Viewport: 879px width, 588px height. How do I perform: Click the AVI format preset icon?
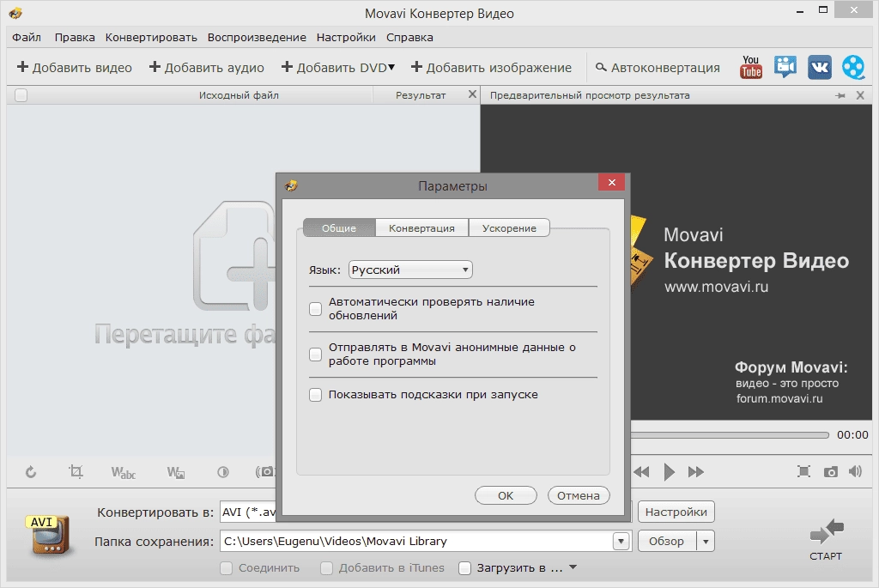pyautogui.click(x=49, y=535)
